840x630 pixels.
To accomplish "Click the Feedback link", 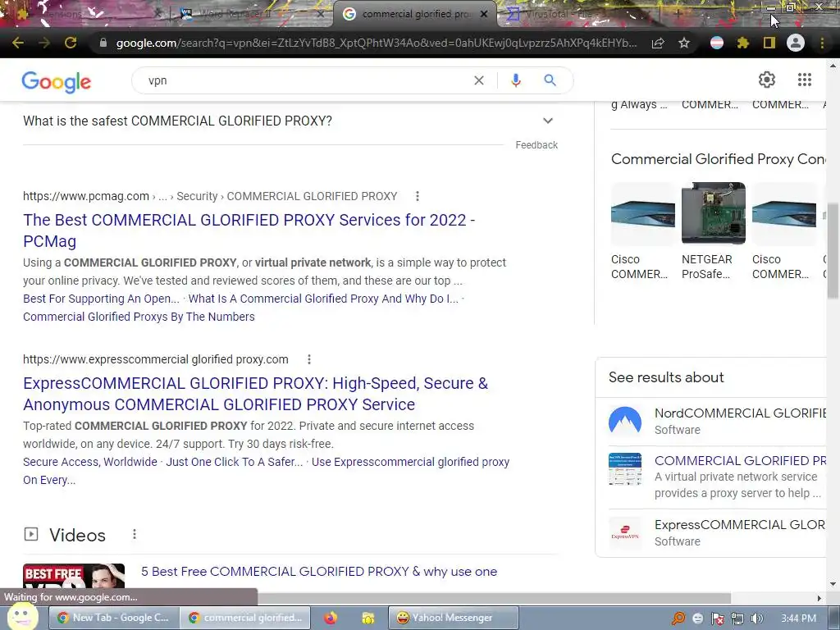I will click(536, 145).
